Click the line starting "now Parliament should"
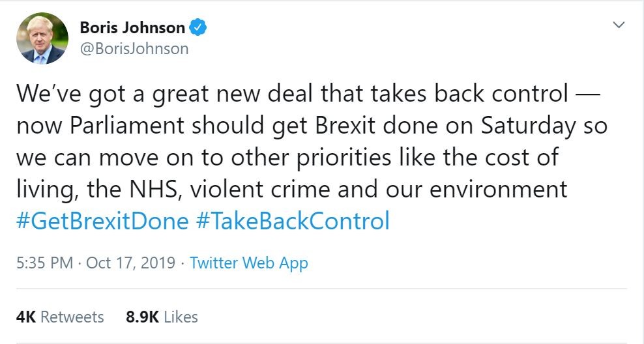Viewport: 644px width, 344px height. click(x=312, y=126)
